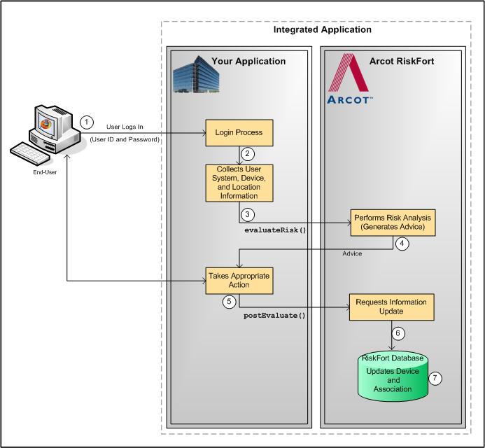Select the Login Process box
The image size is (485, 448).
tap(239, 133)
